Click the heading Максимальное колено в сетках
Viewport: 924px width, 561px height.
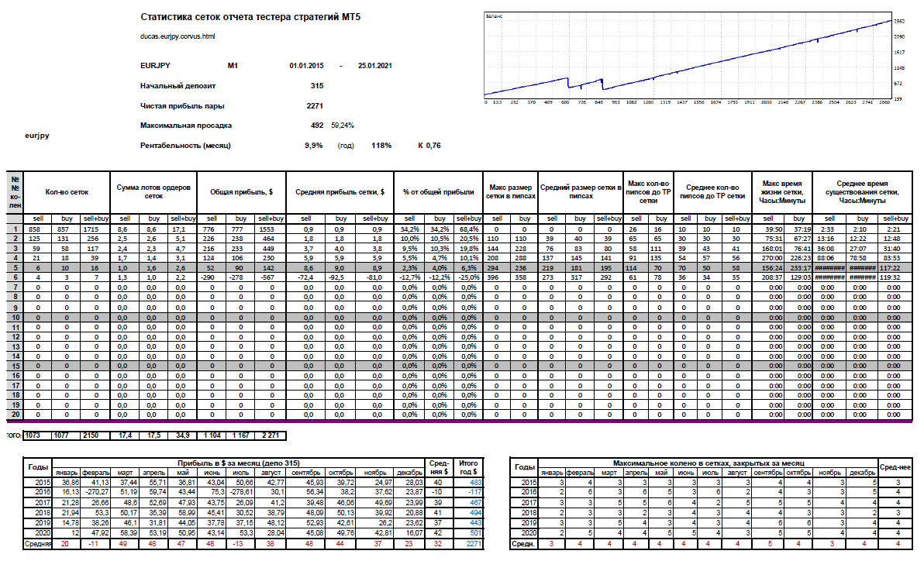tap(709, 463)
